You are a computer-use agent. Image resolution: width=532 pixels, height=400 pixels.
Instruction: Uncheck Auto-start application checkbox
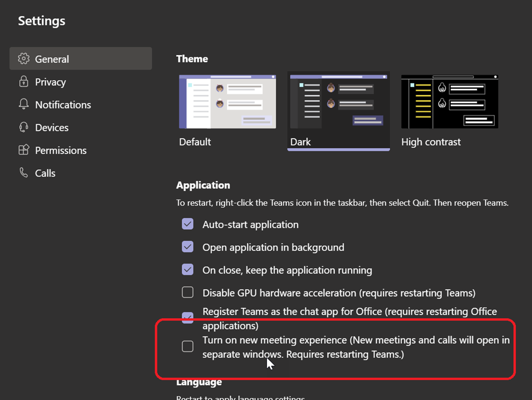(187, 224)
